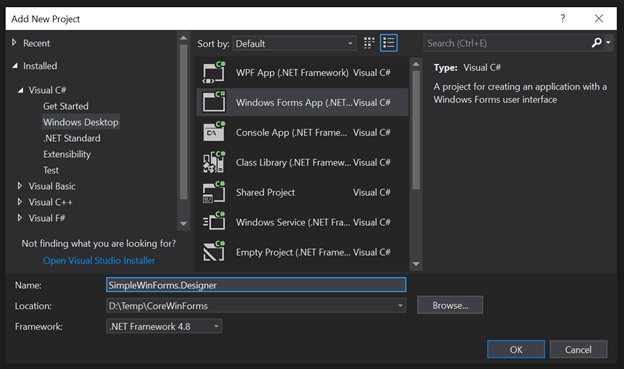
Task: Click the project Name input field
Action: [256, 285]
